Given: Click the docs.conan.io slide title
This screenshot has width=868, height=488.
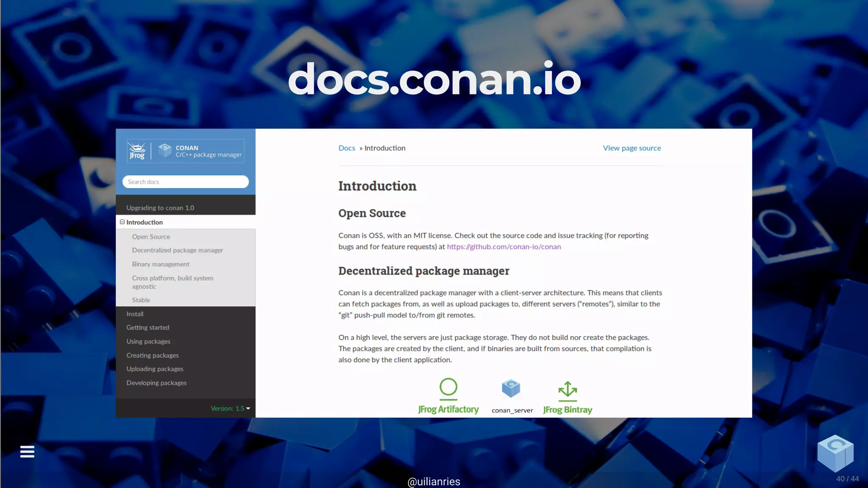Looking at the screenshot, I should [x=434, y=79].
